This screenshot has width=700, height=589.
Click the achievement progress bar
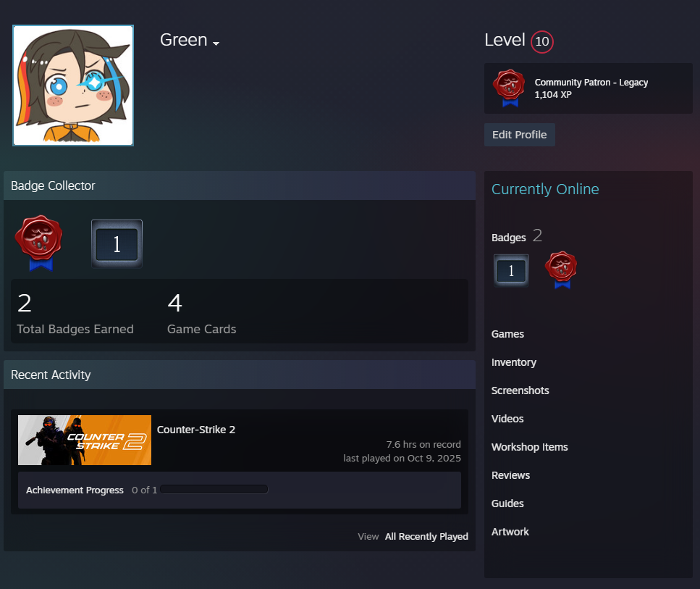[214, 489]
